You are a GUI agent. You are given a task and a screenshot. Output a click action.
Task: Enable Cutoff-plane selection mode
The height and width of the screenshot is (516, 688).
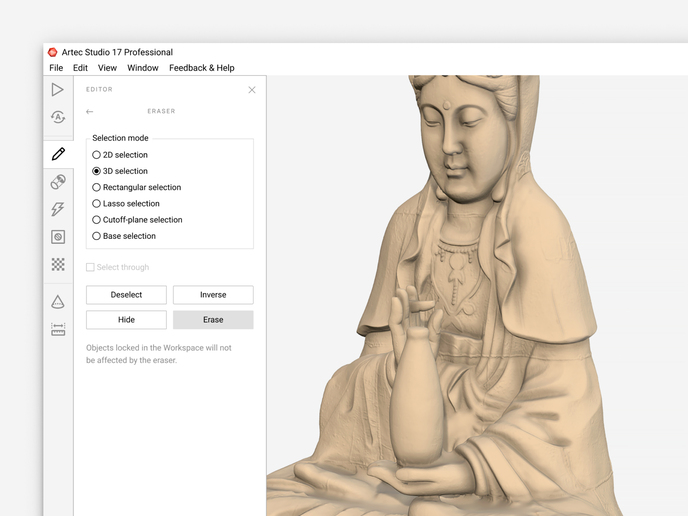(97, 220)
